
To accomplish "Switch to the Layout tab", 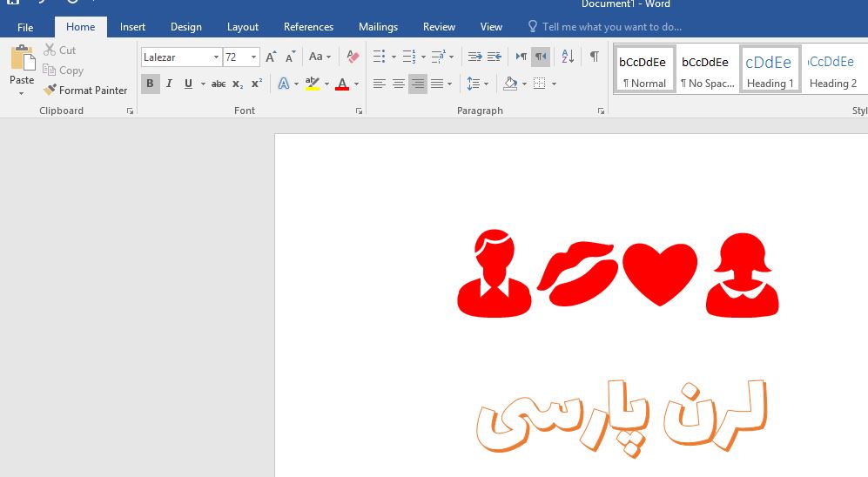I will point(242,27).
